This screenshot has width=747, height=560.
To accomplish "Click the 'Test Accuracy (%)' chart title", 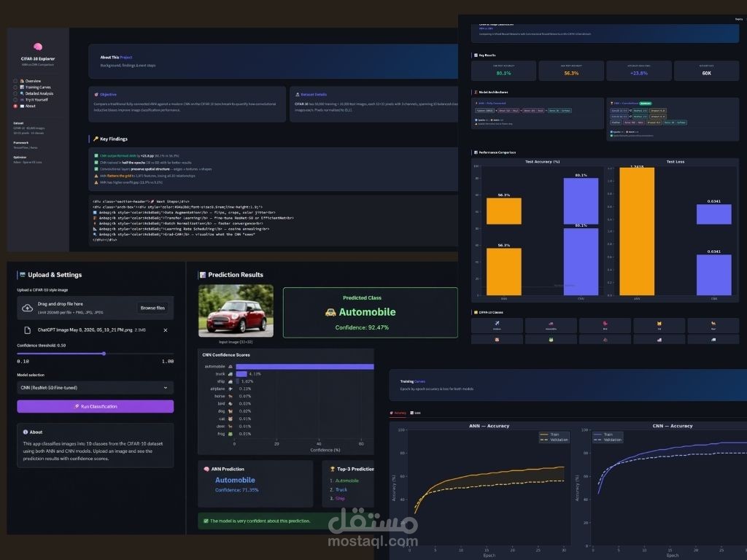I will pyautogui.click(x=542, y=162).
